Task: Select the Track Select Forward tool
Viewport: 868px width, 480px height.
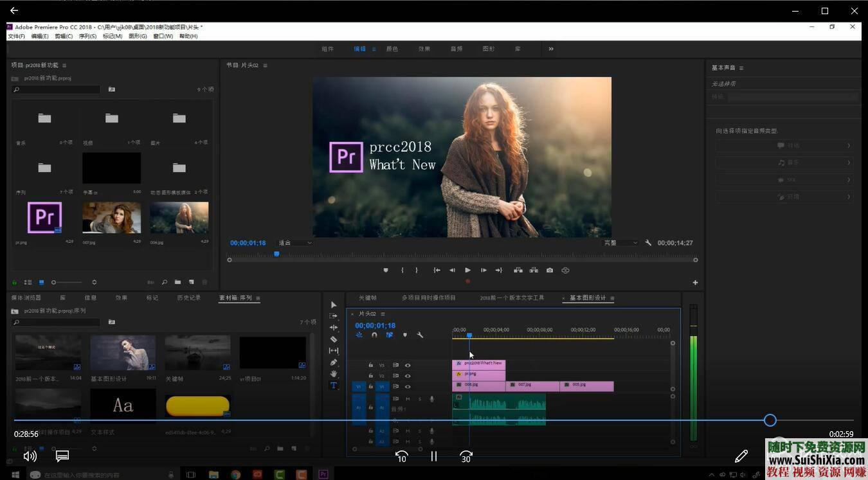Action: point(333,316)
